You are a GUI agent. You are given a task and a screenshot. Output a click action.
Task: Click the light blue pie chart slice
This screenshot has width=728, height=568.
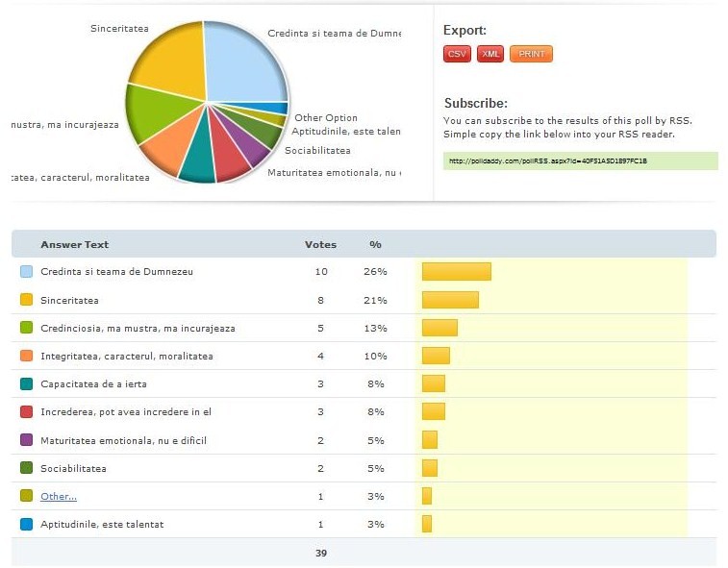245,62
